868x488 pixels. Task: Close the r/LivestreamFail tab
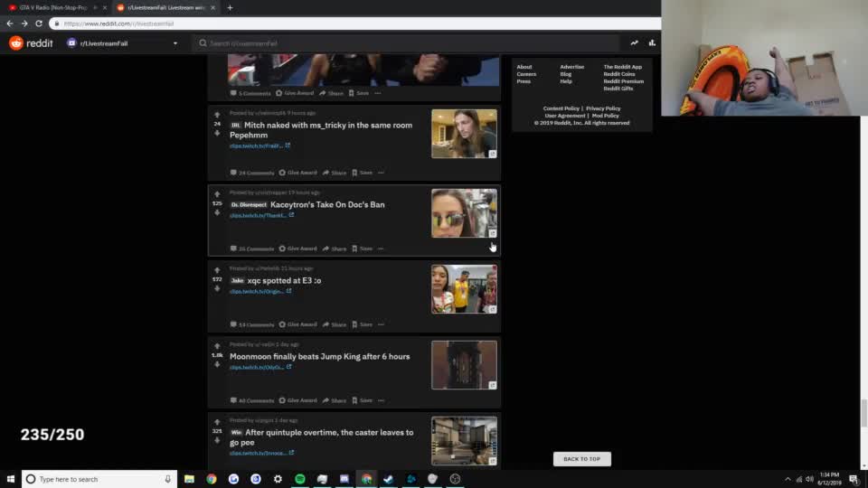212,8
